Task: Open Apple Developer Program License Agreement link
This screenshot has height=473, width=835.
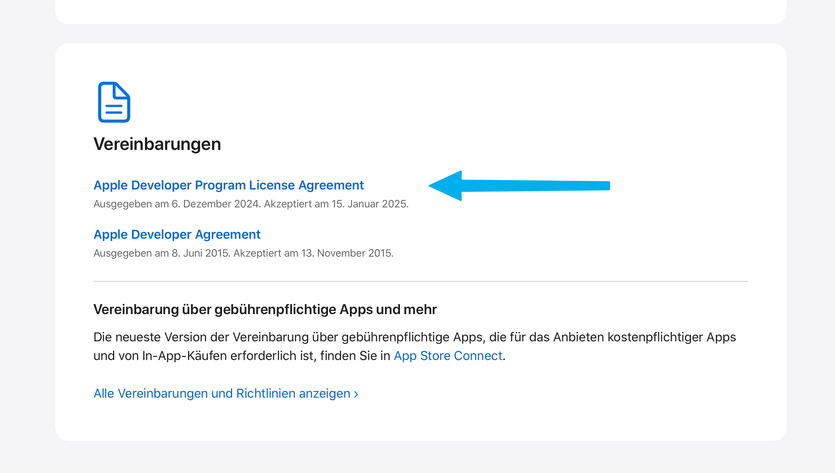Action: [x=228, y=185]
